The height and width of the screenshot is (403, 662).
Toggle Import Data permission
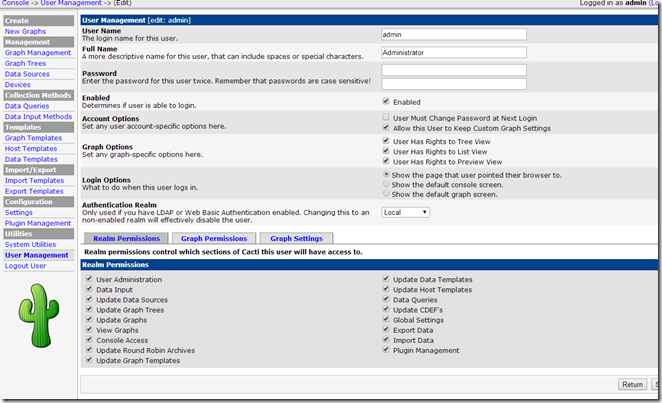click(386, 339)
